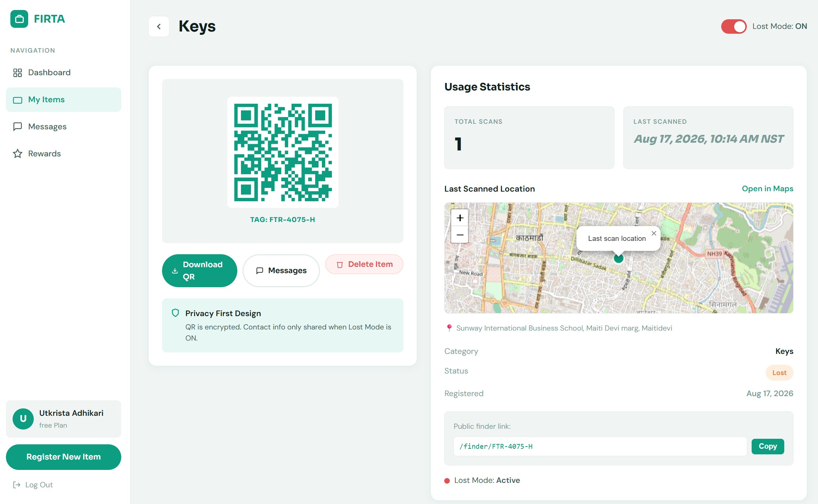Click the download arrow icon

(175, 271)
